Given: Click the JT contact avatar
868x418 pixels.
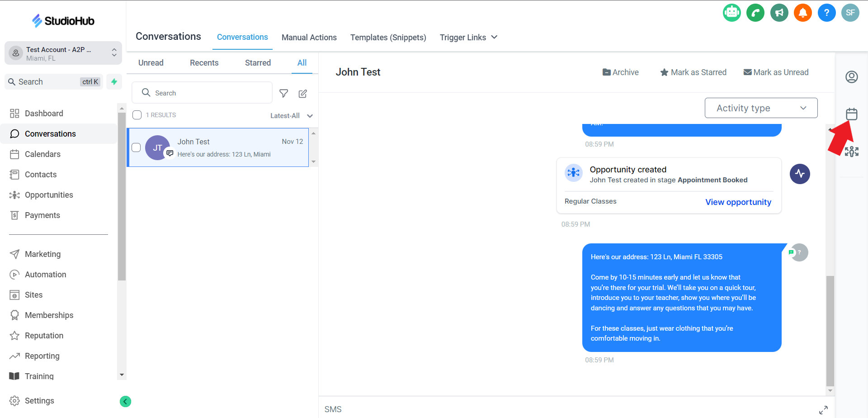Looking at the screenshot, I should coord(157,147).
